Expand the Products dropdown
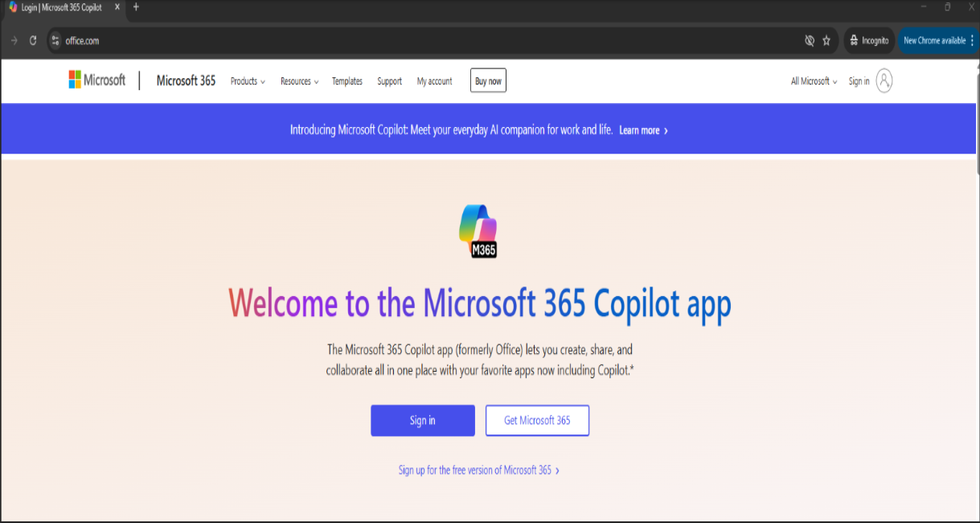The height and width of the screenshot is (523, 980). pos(248,81)
